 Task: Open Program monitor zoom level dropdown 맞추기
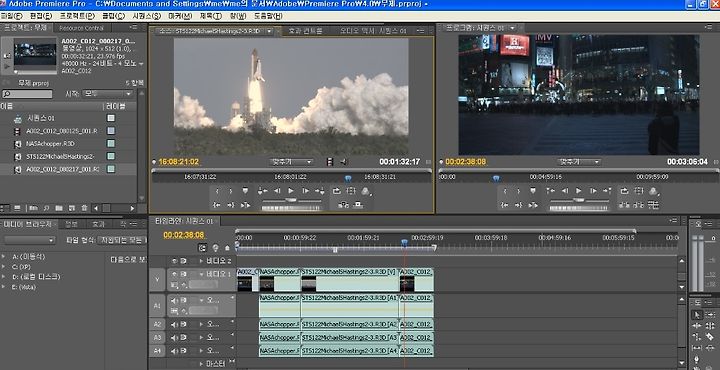[x=579, y=162]
